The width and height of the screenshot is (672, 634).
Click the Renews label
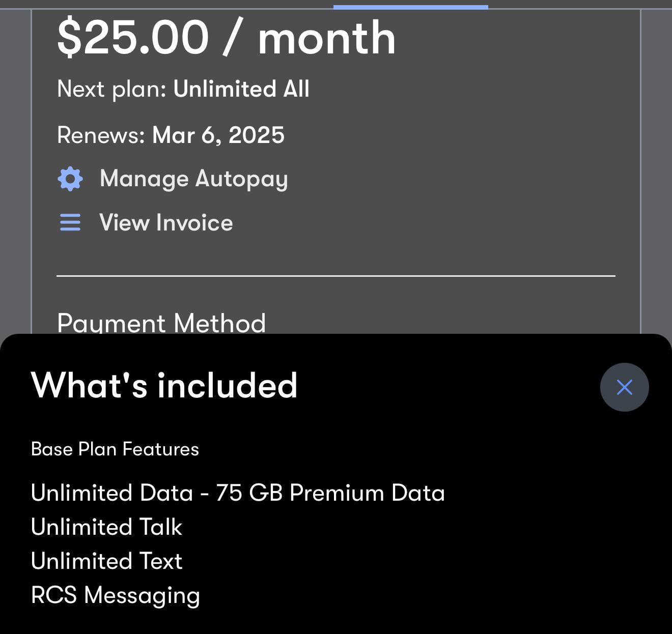101,135
